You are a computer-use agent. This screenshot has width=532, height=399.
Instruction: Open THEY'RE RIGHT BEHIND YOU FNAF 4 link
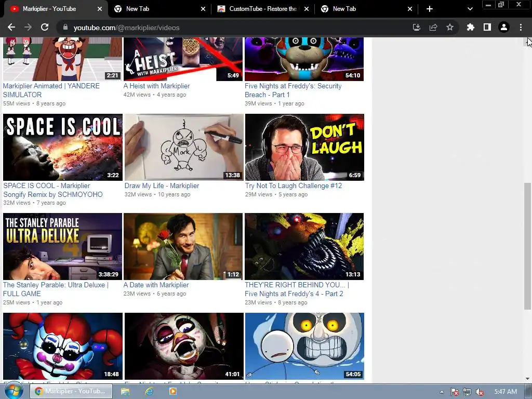pyautogui.click(x=297, y=289)
